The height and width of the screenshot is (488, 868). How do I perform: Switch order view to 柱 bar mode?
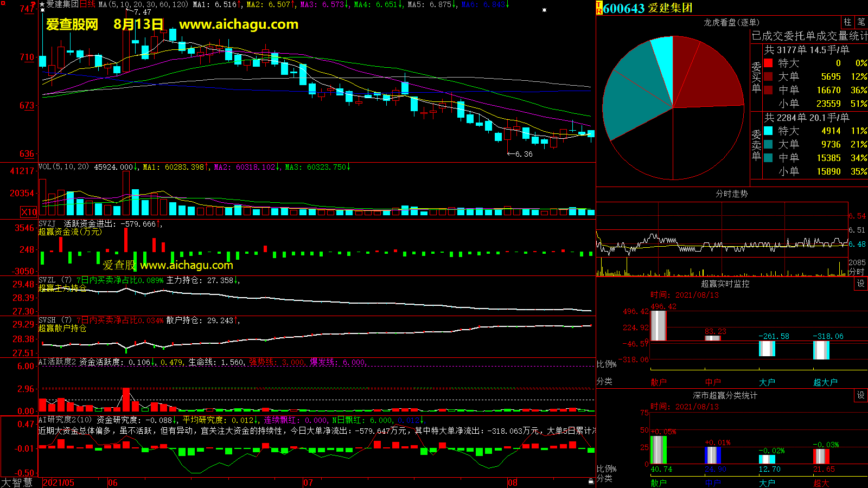[x=847, y=22]
